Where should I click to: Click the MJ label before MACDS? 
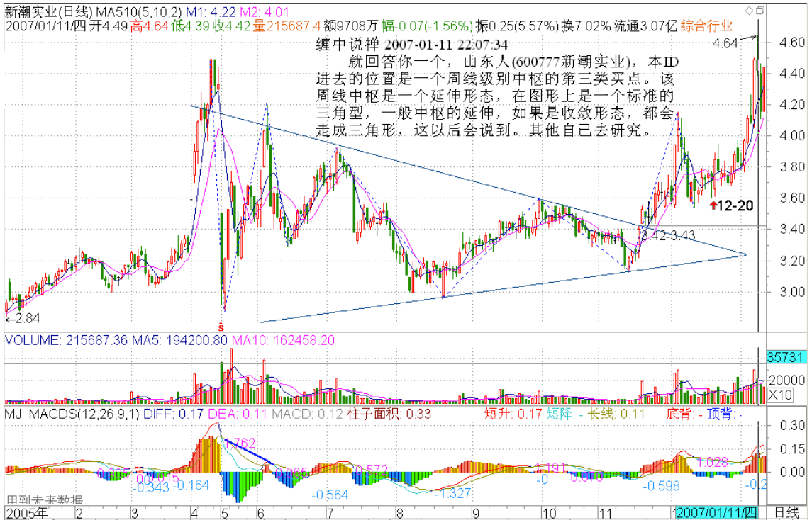pyautogui.click(x=14, y=414)
